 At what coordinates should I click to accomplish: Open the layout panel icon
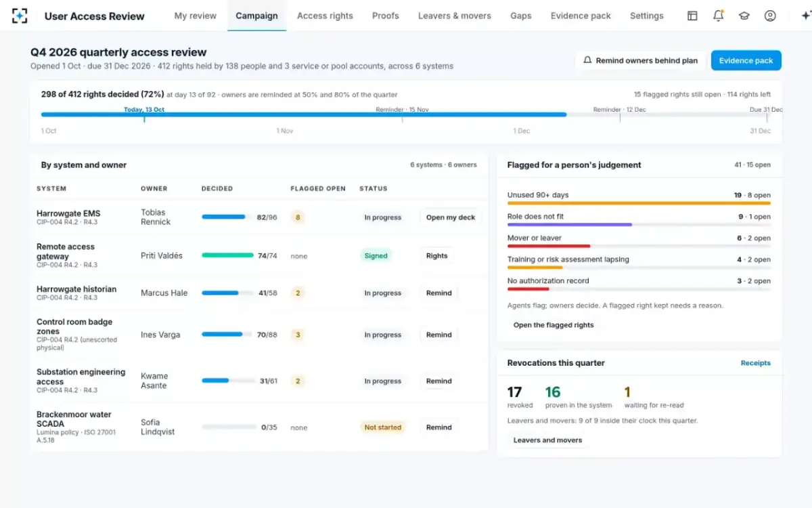[692, 16]
